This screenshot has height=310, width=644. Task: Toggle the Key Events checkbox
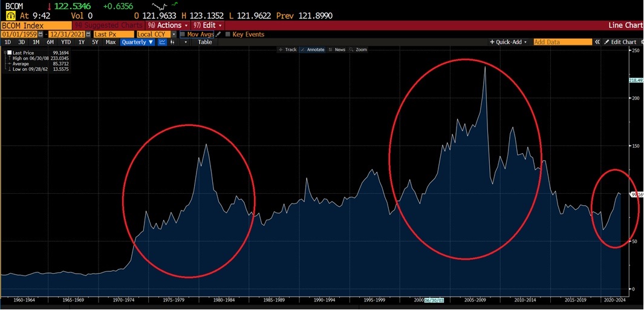pos(227,35)
